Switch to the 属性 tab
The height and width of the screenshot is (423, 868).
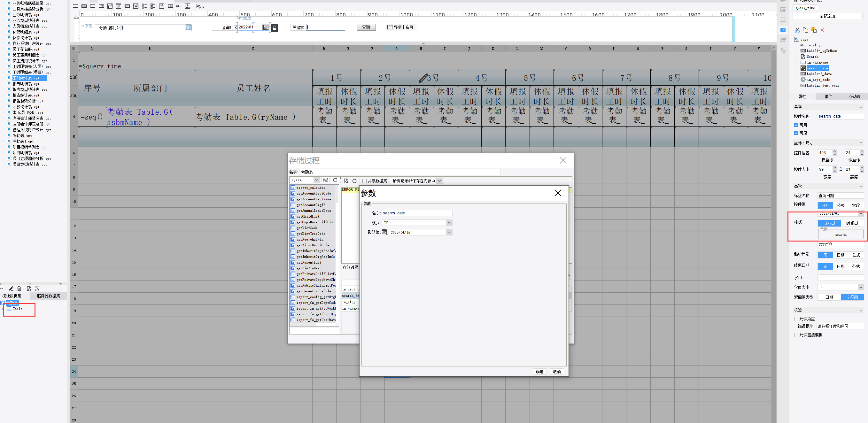802,96
